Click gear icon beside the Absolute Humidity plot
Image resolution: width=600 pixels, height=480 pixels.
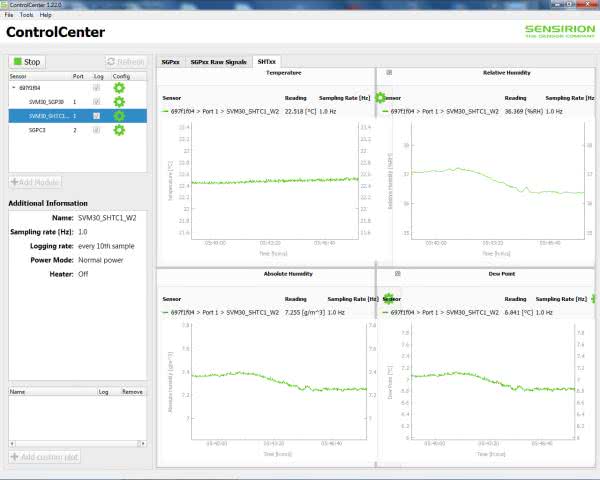[x=389, y=299]
